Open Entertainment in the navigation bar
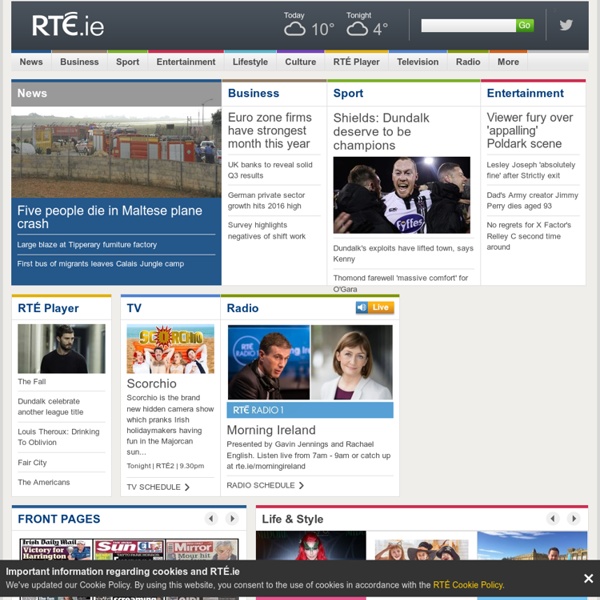This screenshot has width=600, height=600. [x=186, y=62]
